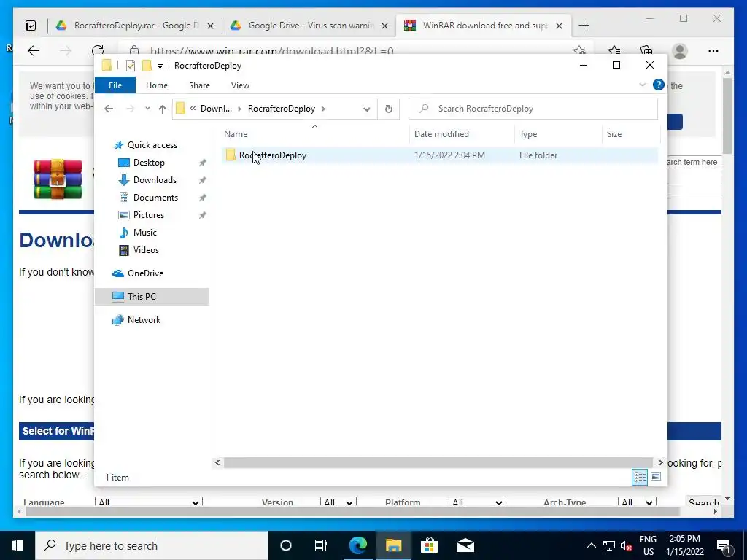The image size is (747, 560).
Task: Click the new folder icon in title bar
Action: [147, 65]
